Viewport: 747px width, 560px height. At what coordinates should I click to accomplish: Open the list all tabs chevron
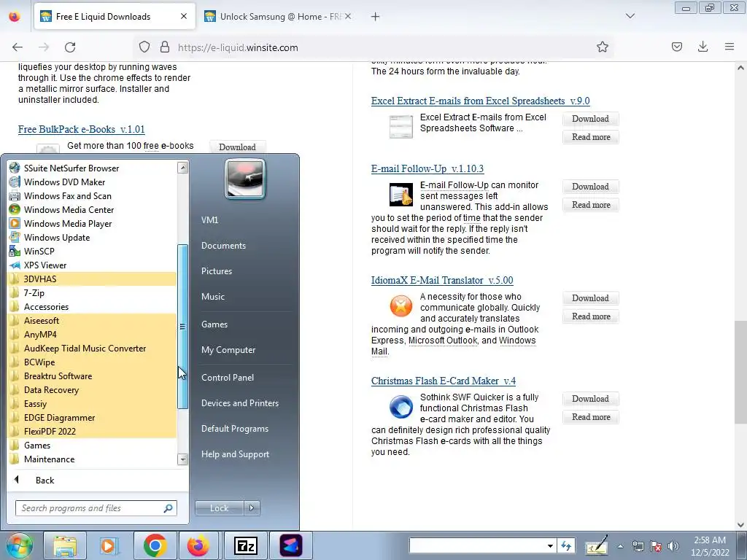630,16
